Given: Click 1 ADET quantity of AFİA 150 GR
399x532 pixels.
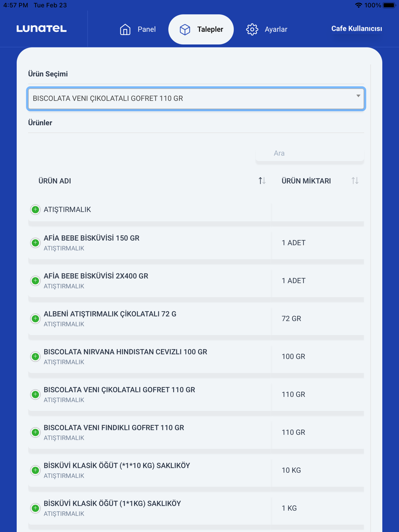Looking at the screenshot, I should pyautogui.click(x=294, y=243).
